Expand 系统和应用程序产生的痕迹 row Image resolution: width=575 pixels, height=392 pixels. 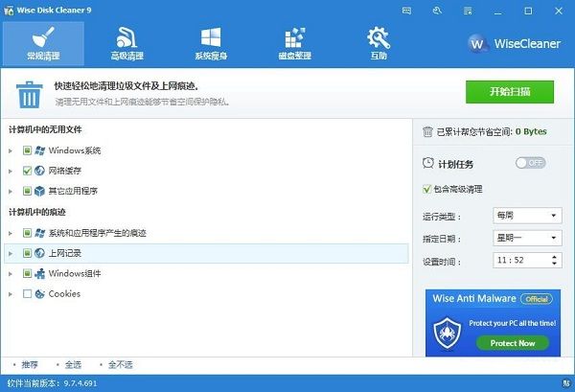coord(11,233)
